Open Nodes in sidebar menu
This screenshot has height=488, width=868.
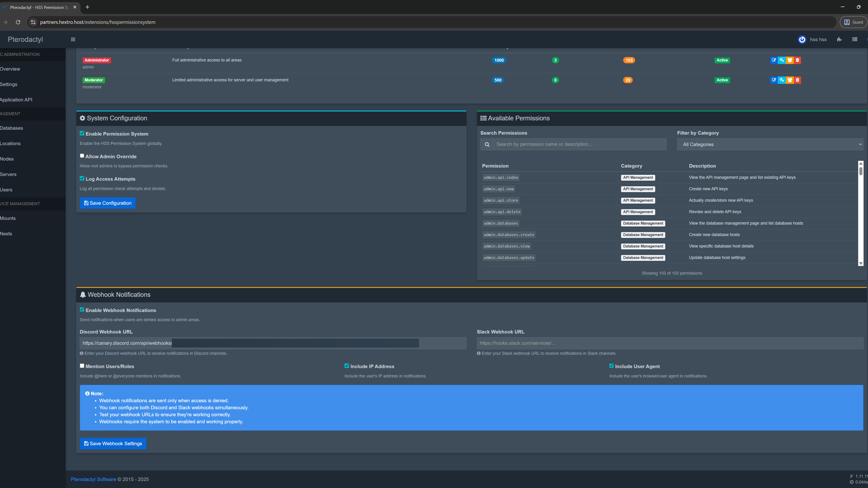point(7,159)
